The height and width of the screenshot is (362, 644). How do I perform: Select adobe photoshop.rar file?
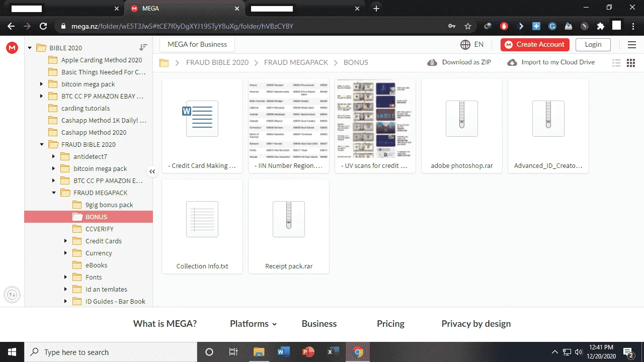462,126
